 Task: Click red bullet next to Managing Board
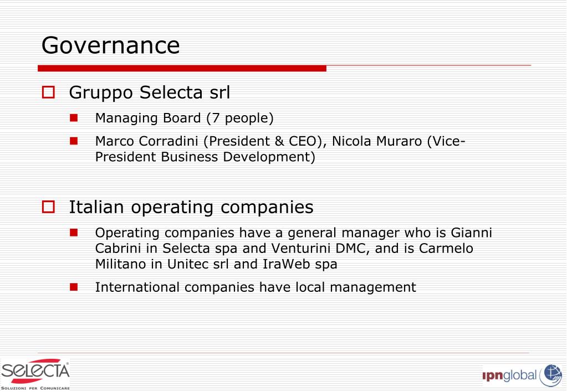[74, 118]
